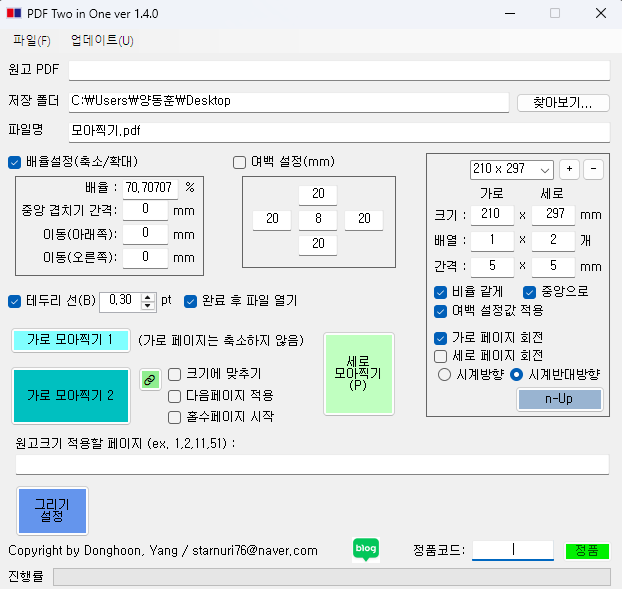Click the green link chain icon

[150, 380]
